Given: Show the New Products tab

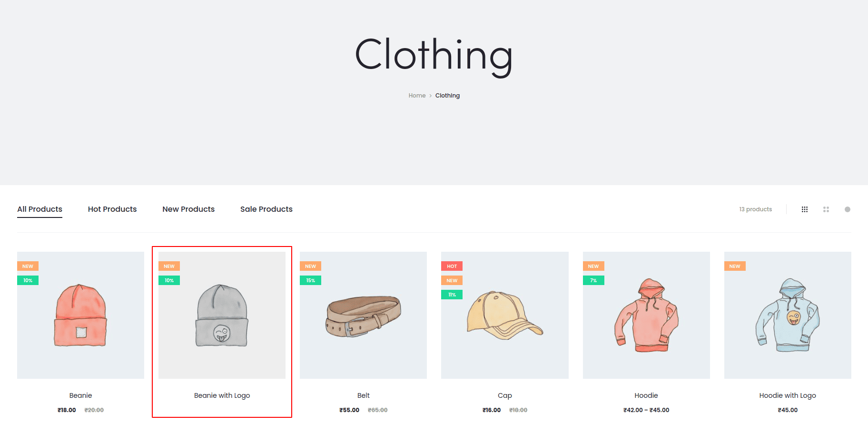Looking at the screenshot, I should click(x=188, y=209).
